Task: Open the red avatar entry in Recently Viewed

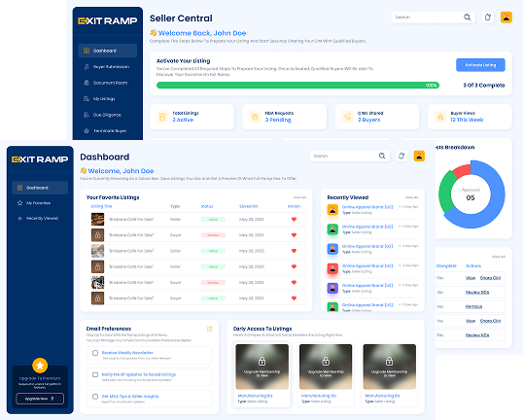Action: pyautogui.click(x=332, y=268)
